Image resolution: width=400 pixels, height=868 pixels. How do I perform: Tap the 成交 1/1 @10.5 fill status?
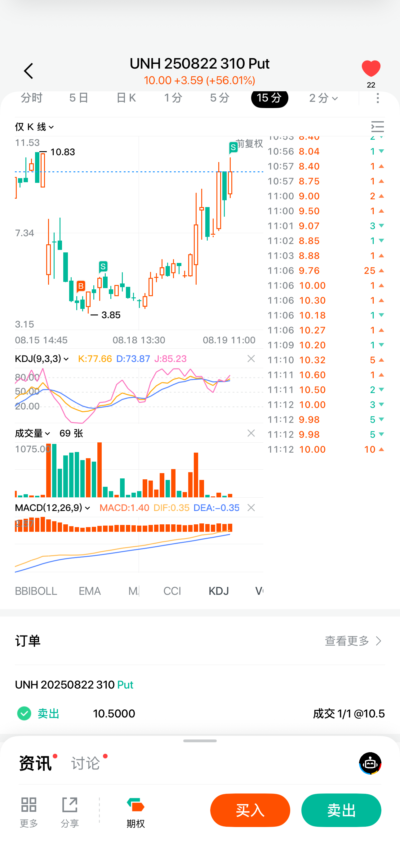(x=349, y=713)
